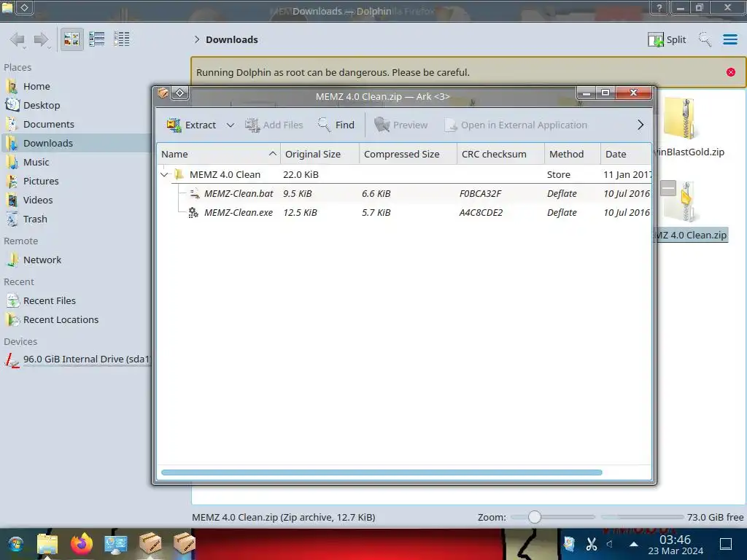Open Downloads in Places panel

coord(76,144)
